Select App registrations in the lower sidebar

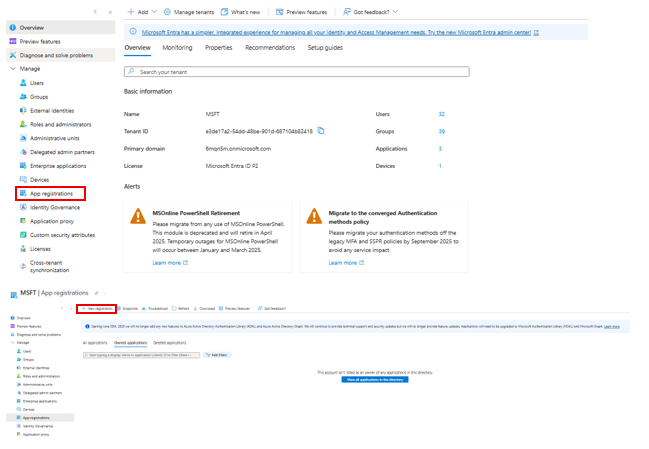(x=40, y=418)
